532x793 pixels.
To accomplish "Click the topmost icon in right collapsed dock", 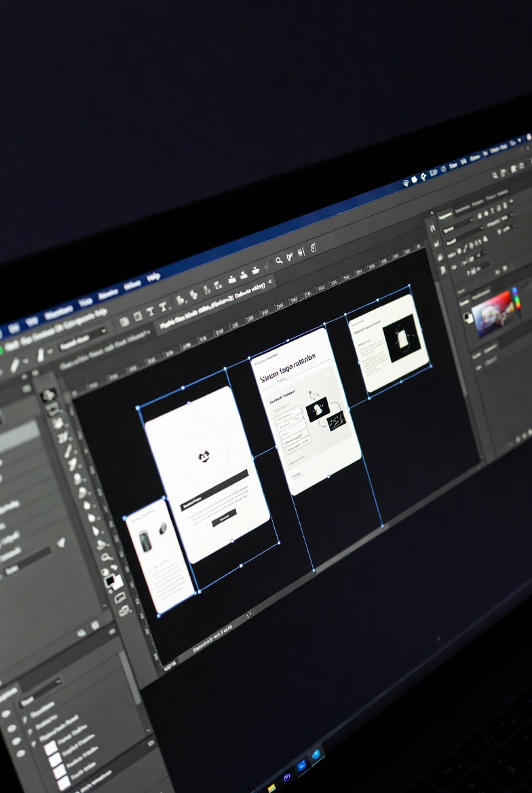I will 432,228.
